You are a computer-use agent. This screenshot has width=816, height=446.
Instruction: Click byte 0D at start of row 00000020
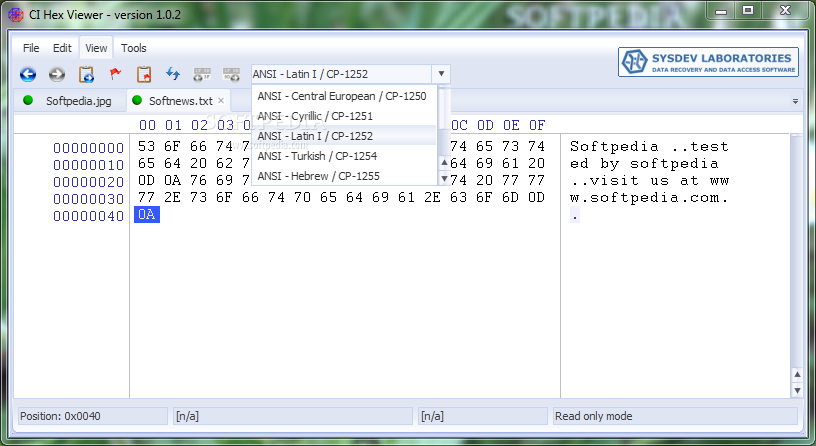(x=147, y=181)
